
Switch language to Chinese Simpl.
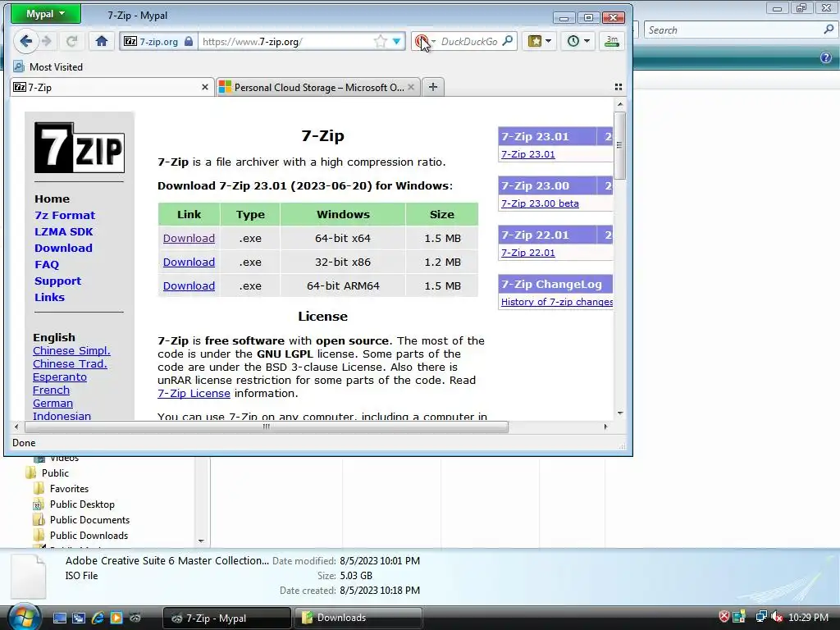click(71, 350)
